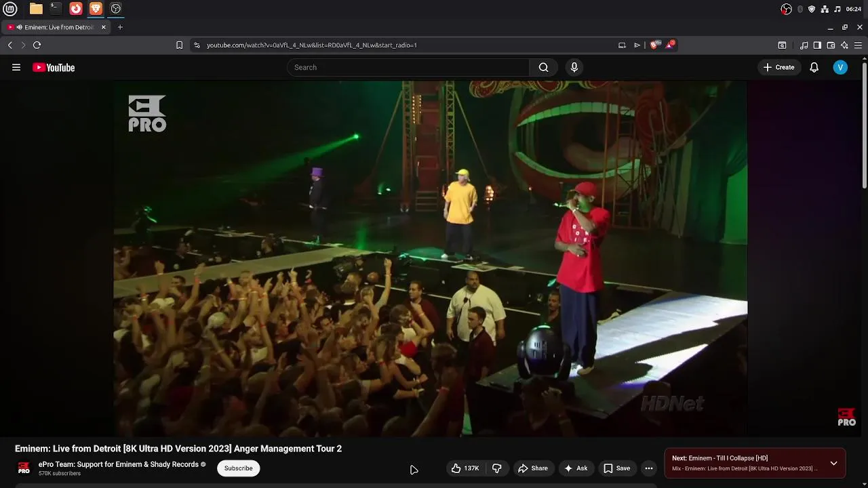This screenshot has width=868, height=488.
Task: Open the network connections tray icon
Action: tap(825, 9)
